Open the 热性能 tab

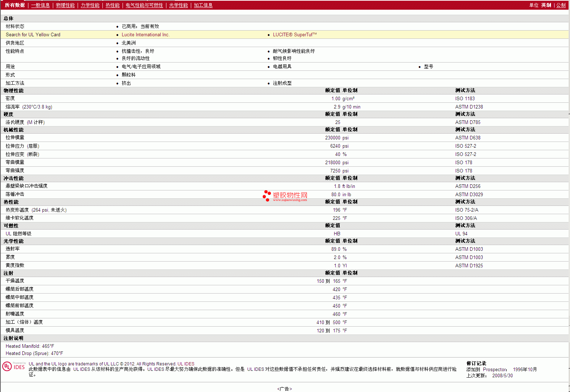pyautogui.click(x=112, y=5)
